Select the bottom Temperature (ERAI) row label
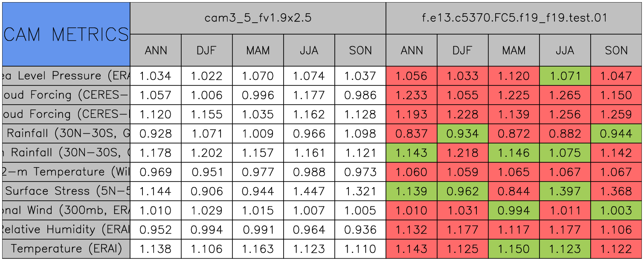Image resolution: width=644 pixels, height=261 pixels. pos(66,249)
